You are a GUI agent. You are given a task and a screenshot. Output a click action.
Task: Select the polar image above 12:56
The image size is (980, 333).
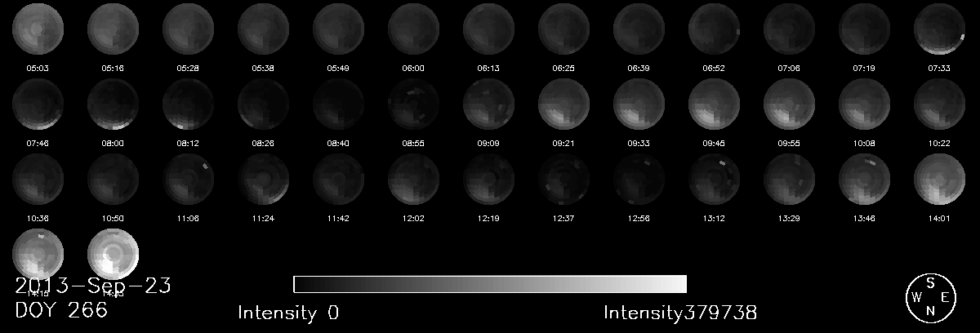[x=639, y=180]
